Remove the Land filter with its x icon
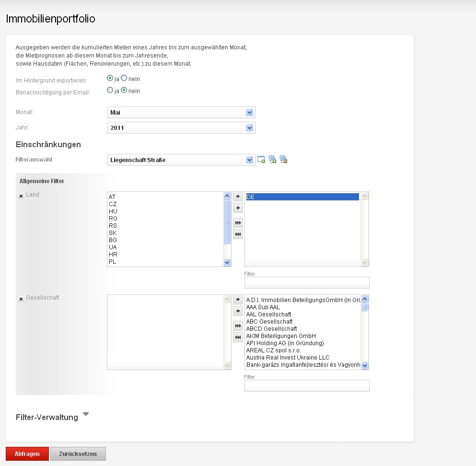This screenshot has width=476, height=466. pyautogui.click(x=21, y=196)
